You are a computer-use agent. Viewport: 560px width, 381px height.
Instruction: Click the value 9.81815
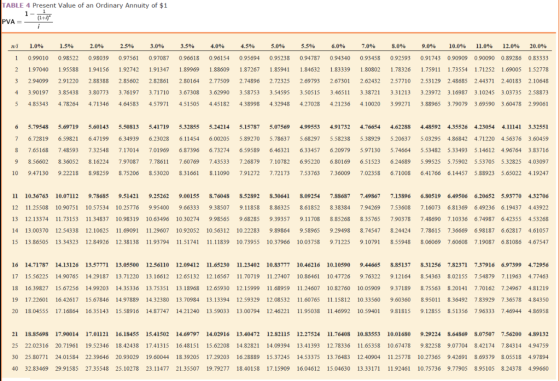(x=400, y=311)
